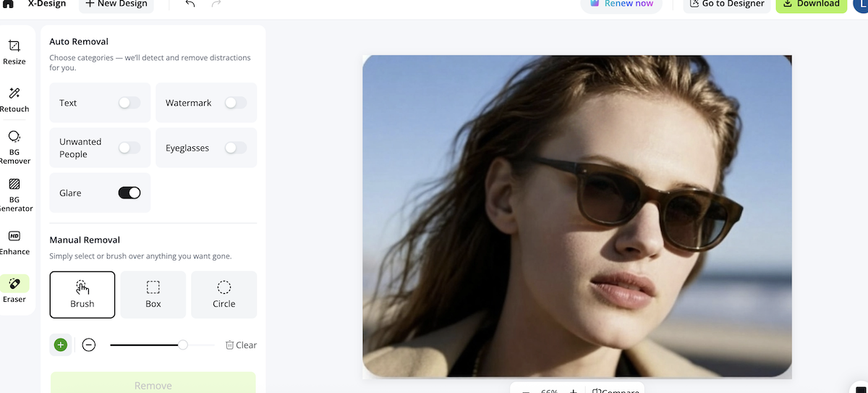The image size is (868, 393).
Task: Clear the brush selection
Action: [241, 345]
